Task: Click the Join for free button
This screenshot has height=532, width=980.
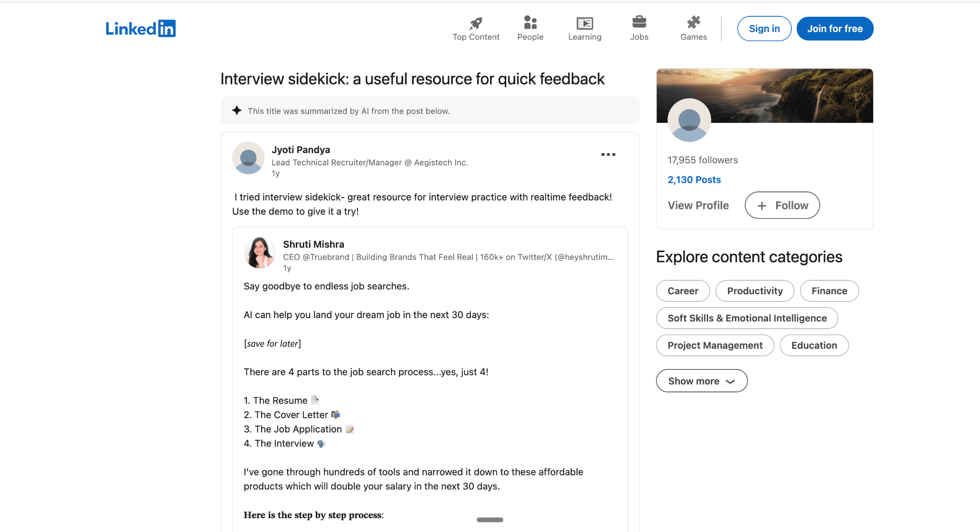Action: point(835,29)
